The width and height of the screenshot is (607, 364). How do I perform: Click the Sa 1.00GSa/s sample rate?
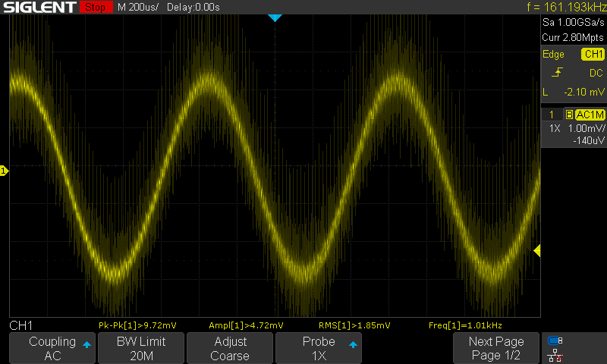coord(573,22)
